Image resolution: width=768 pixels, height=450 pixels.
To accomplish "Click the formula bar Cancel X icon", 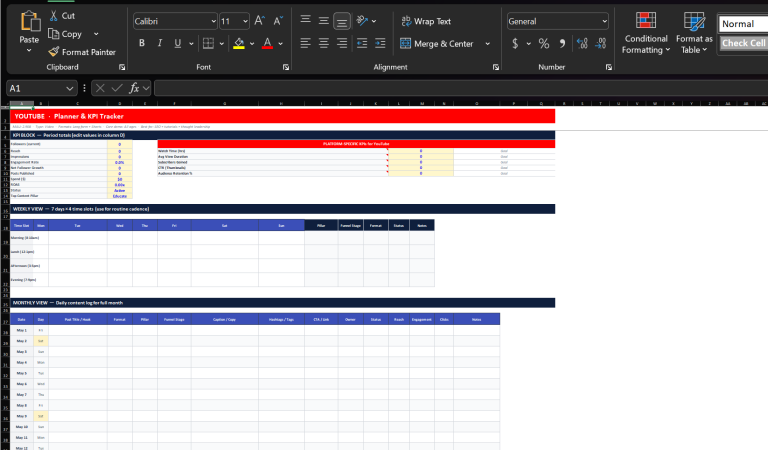I will (100, 88).
